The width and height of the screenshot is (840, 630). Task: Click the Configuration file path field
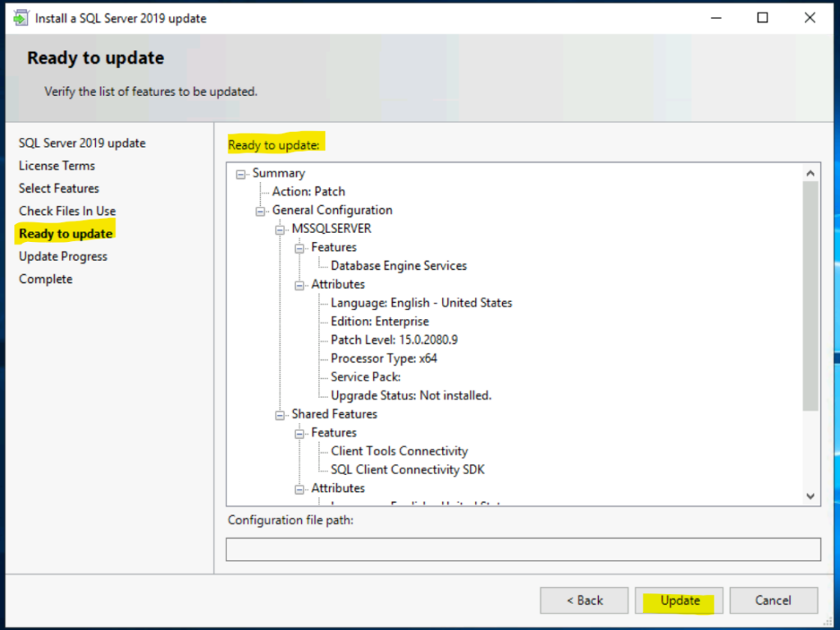tap(523, 549)
